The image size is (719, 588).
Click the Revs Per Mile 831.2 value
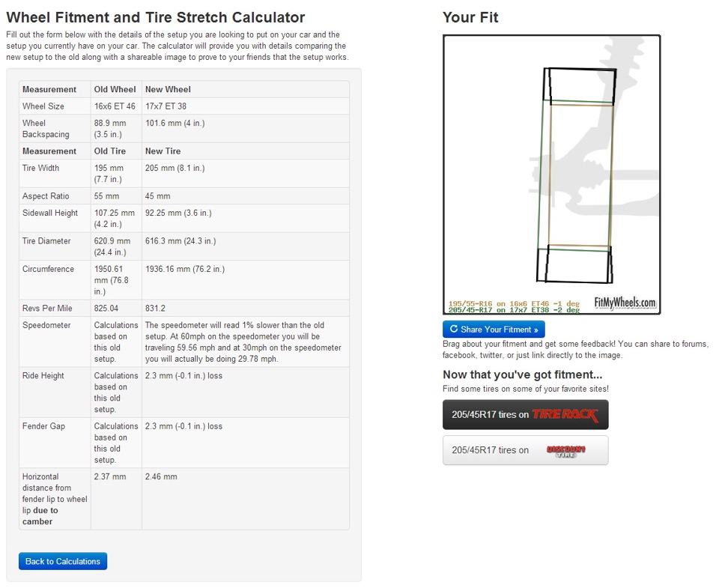point(156,308)
